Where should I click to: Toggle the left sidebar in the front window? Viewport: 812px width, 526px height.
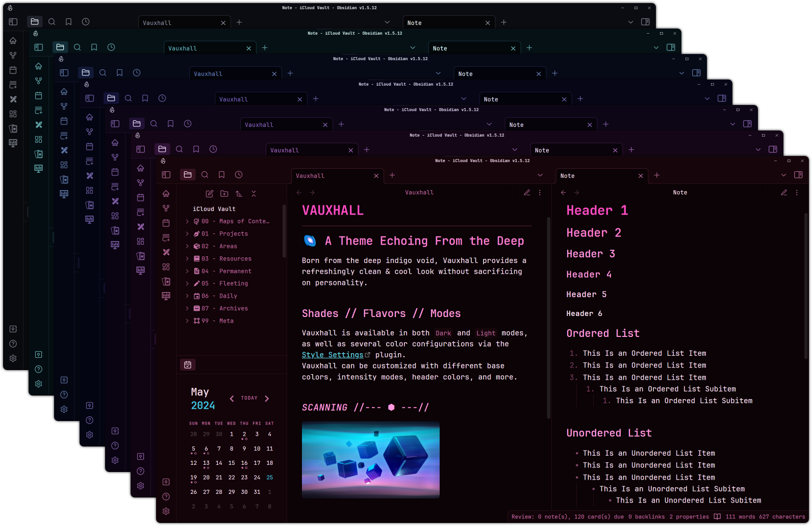coord(166,175)
